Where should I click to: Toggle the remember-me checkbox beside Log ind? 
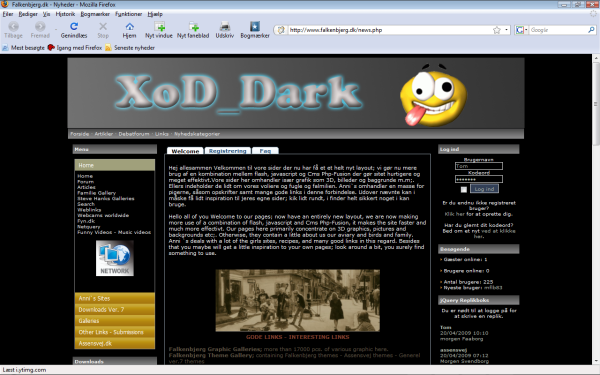(x=464, y=189)
